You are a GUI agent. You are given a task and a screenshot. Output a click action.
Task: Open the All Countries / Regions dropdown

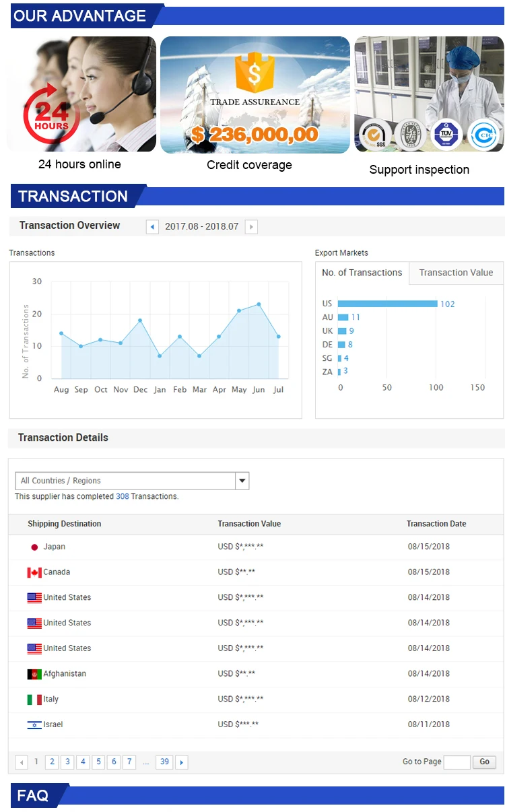[125, 481]
